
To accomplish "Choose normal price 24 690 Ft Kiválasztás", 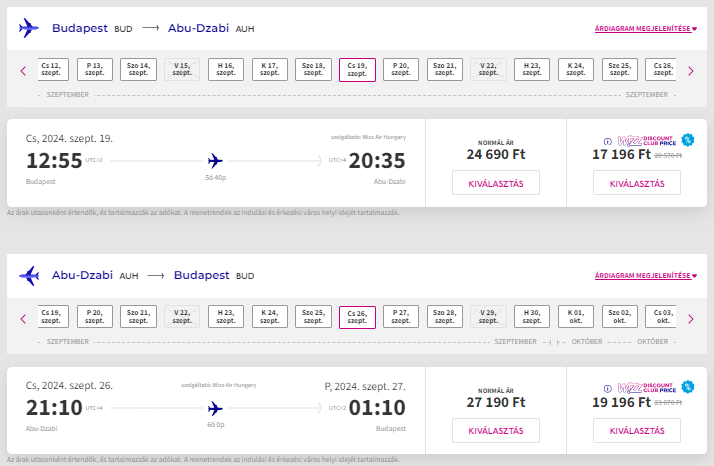I will (495, 182).
